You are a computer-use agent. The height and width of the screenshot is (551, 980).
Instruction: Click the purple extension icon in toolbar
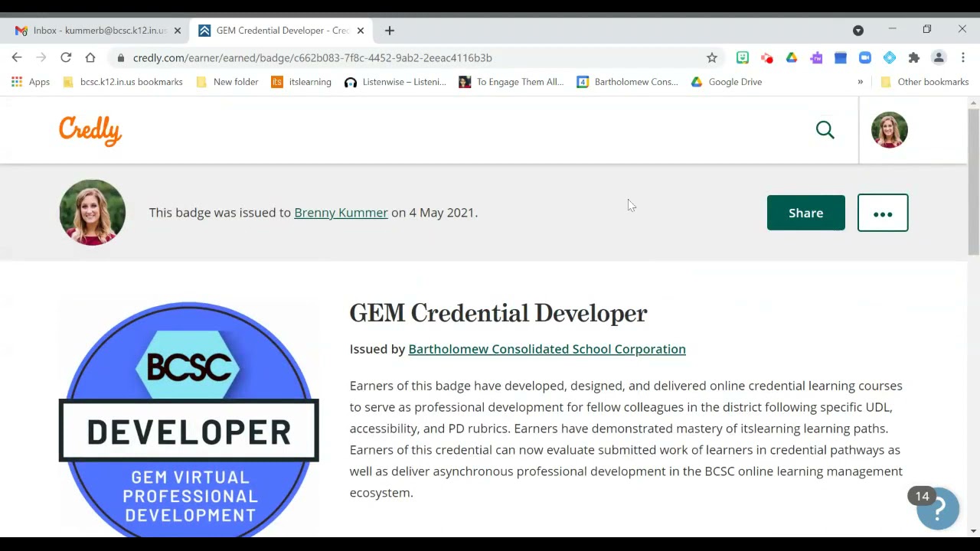tap(816, 57)
